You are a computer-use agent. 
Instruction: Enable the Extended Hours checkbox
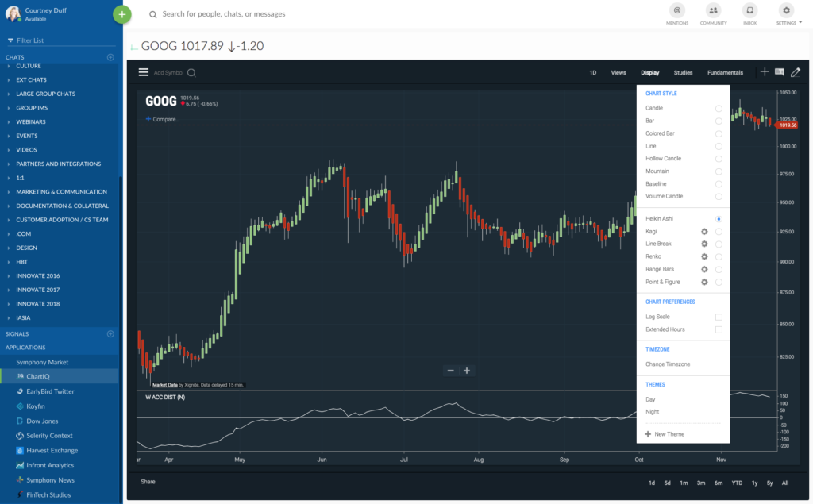click(719, 329)
